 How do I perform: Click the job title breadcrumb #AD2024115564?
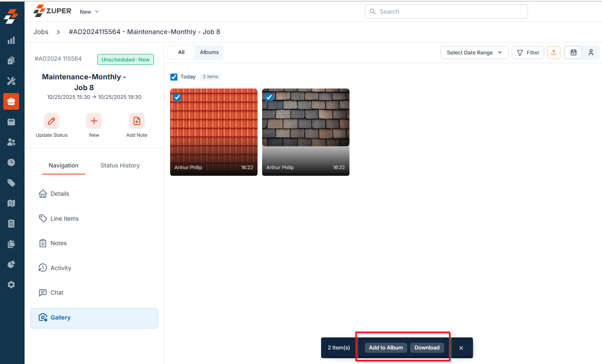tap(144, 32)
